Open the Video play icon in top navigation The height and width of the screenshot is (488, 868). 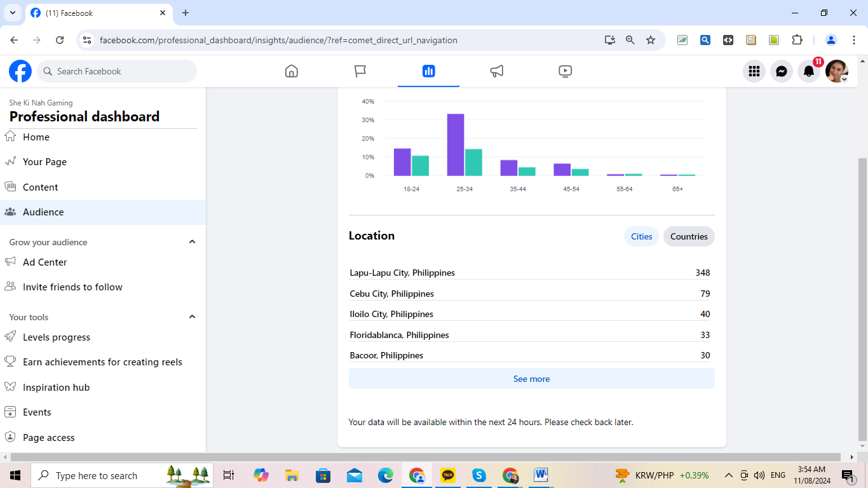[566, 71]
